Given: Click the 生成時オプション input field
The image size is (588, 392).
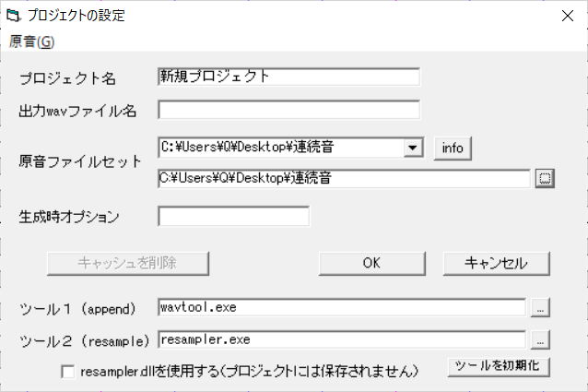Looking at the screenshot, I should tap(233, 217).
